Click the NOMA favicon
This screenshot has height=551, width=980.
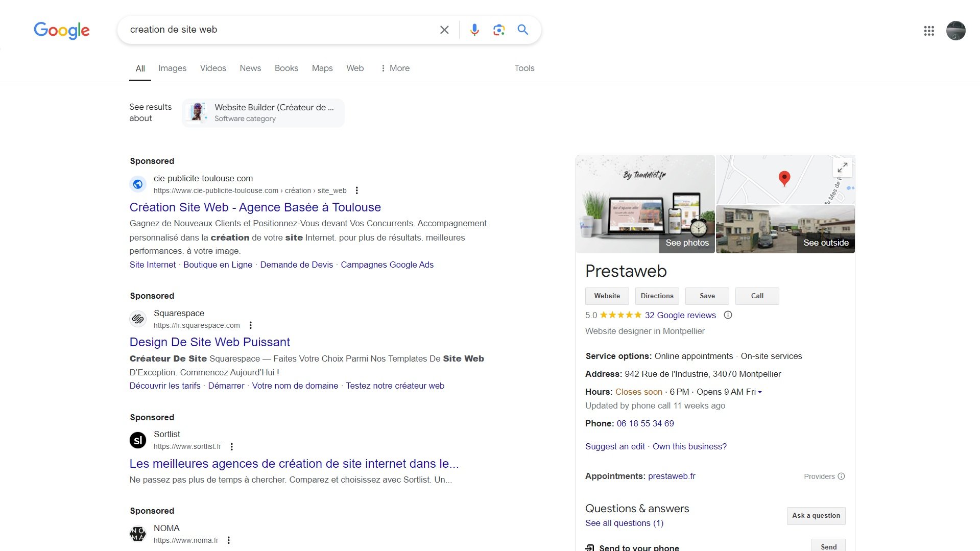click(x=138, y=534)
